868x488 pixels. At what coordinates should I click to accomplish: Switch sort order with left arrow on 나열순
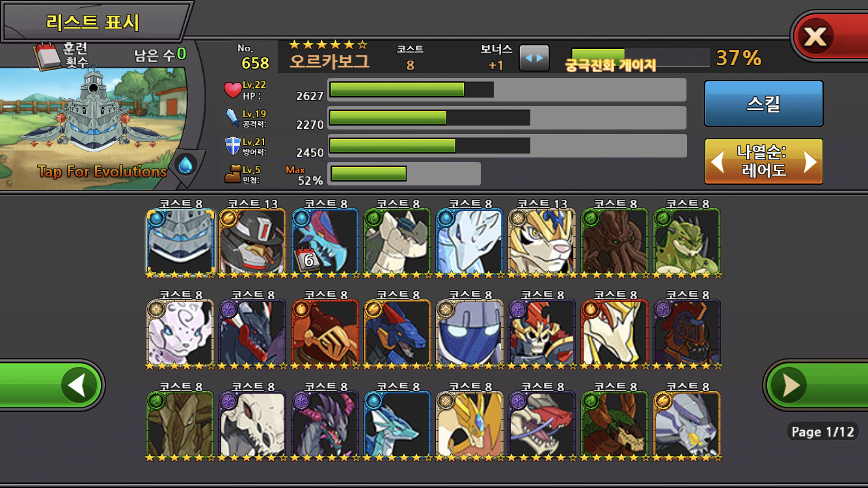pos(718,161)
